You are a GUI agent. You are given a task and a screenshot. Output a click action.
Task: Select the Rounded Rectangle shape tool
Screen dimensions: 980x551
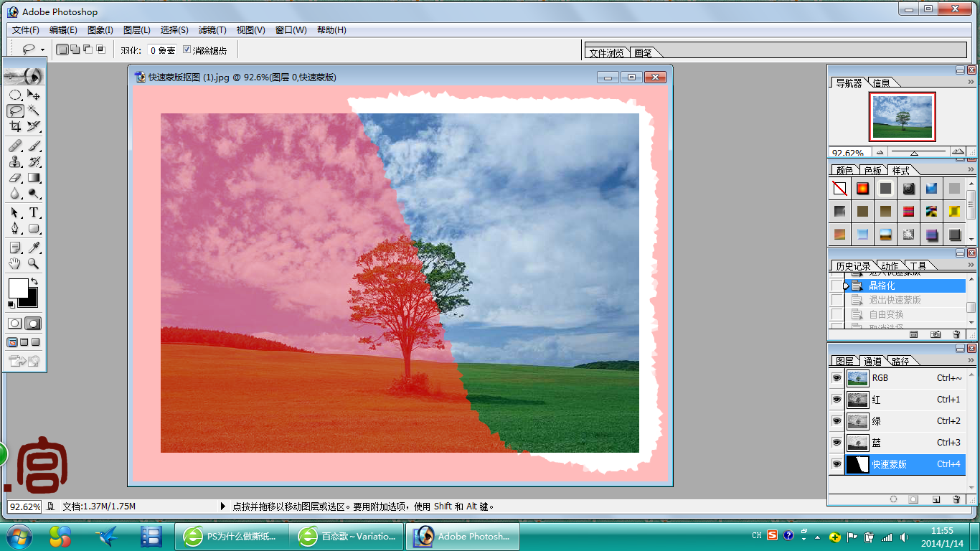34,229
